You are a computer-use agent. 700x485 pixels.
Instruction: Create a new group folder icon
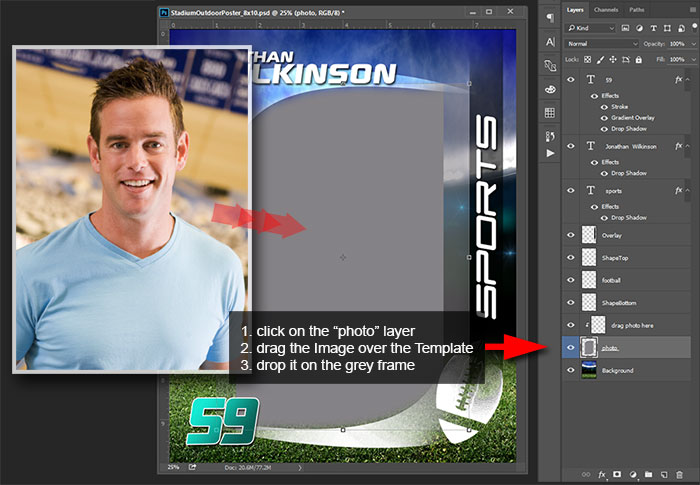click(648, 474)
